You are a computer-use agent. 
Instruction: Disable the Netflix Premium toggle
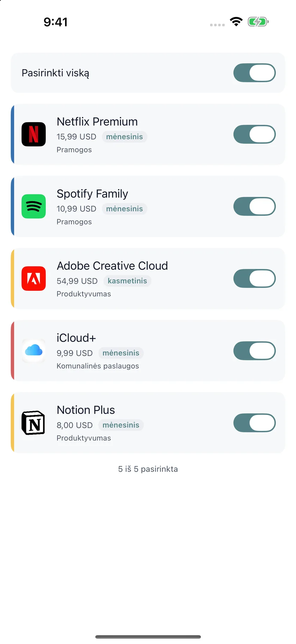coord(254,134)
